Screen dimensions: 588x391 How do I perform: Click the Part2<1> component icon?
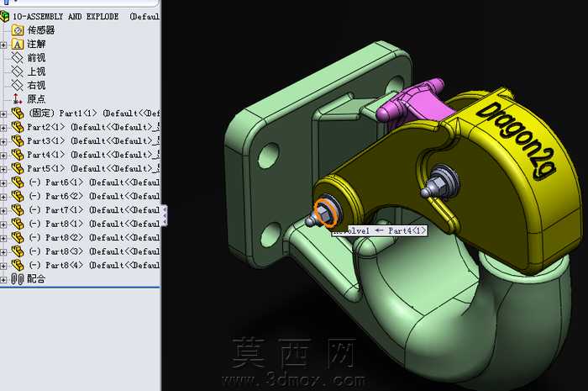click(x=18, y=127)
